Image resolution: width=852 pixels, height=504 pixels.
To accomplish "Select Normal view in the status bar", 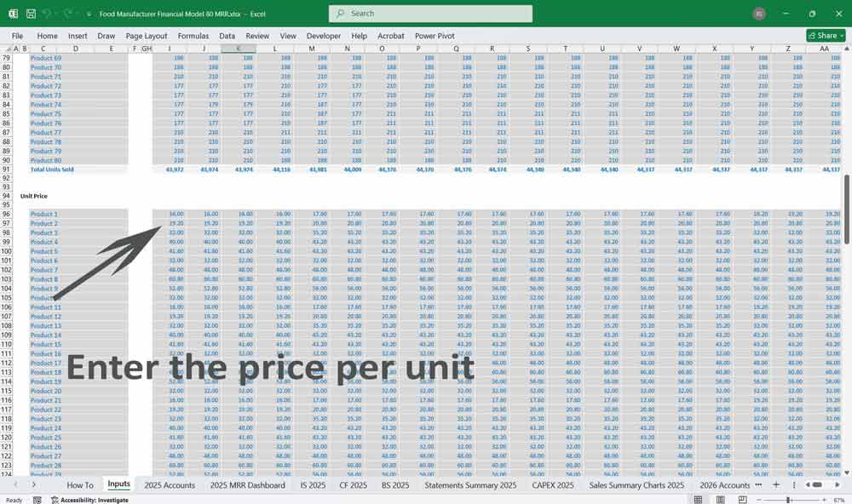I will [699, 499].
